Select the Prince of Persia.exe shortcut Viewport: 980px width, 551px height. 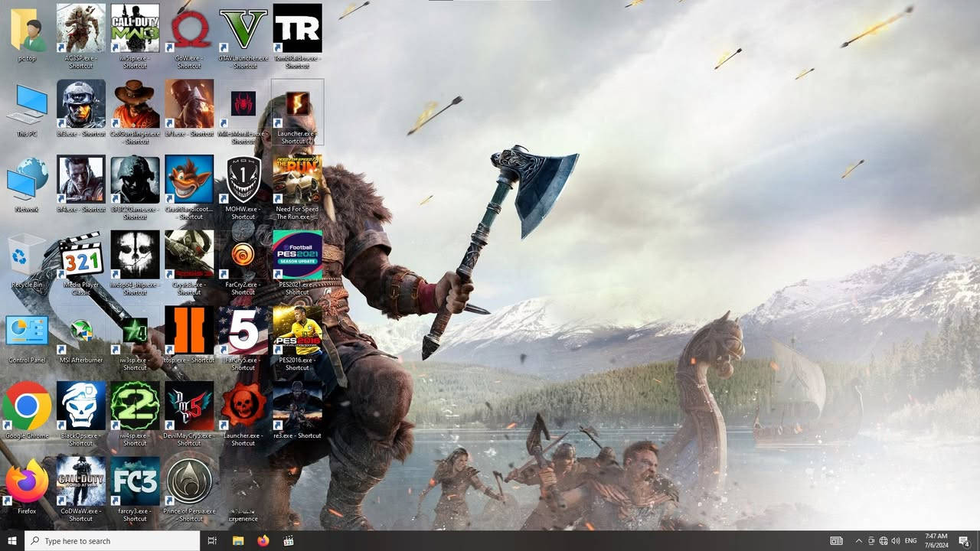(189, 490)
